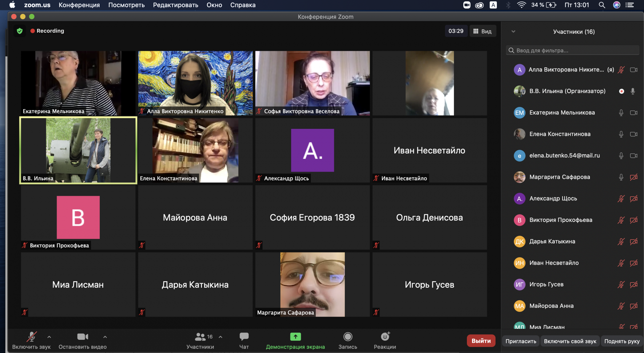Focus the Ввод для фильтра search field
Image resolution: width=644 pixels, height=353 pixels.
coord(573,50)
